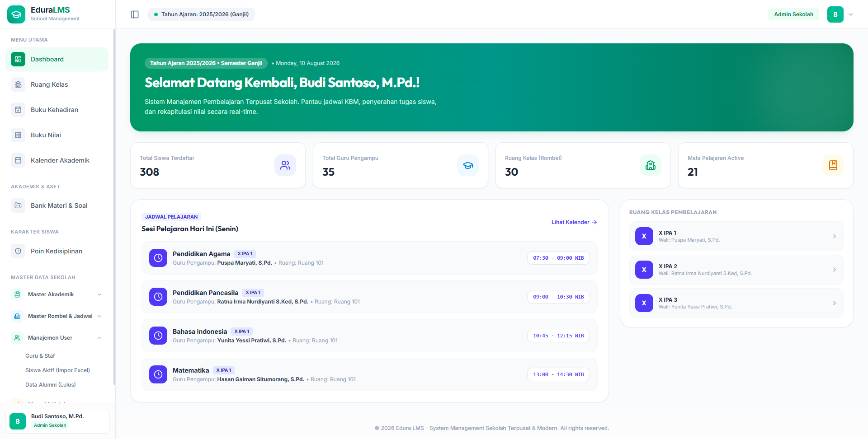
Task: Click the 13:00 - 14:30 WIB time badge
Action: (x=558, y=374)
